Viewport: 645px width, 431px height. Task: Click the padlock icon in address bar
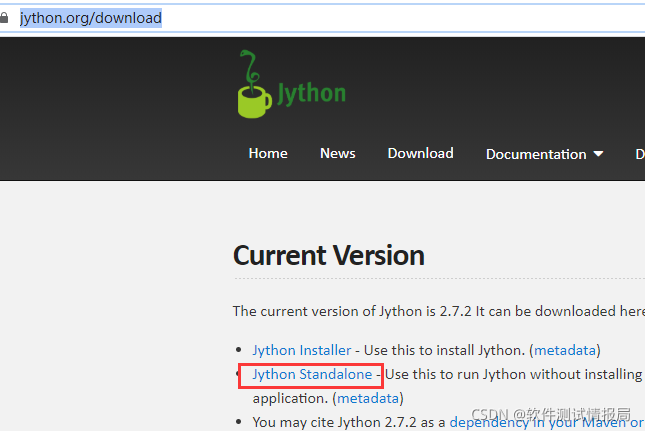[x=4, y=18]
